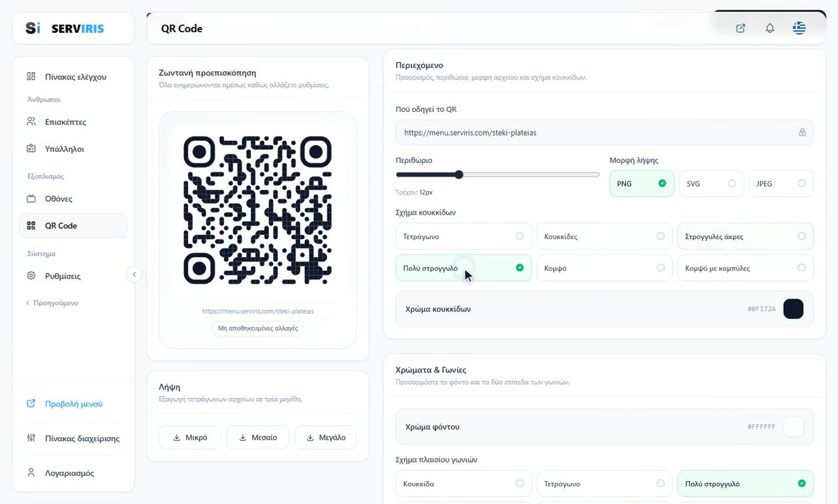The height and width of the screenshot is (504, 838).
Task: Click the sliders icon beside Πίνακας διαχείρισης
Action: 31,438
